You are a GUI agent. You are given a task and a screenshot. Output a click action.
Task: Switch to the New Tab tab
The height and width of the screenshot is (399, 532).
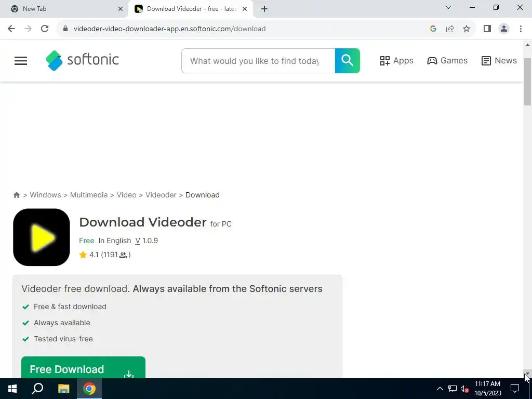pyautogui.click(x=64, y=9)
